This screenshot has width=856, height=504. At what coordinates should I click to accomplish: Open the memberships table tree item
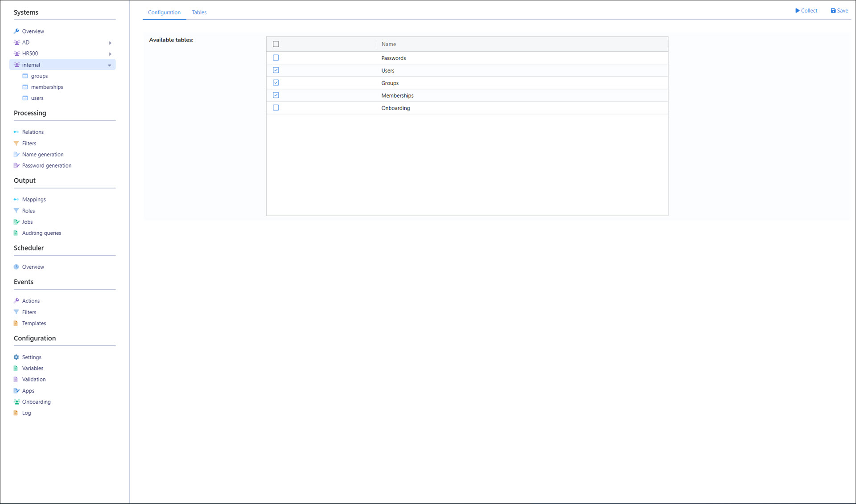tap(47, 87)
